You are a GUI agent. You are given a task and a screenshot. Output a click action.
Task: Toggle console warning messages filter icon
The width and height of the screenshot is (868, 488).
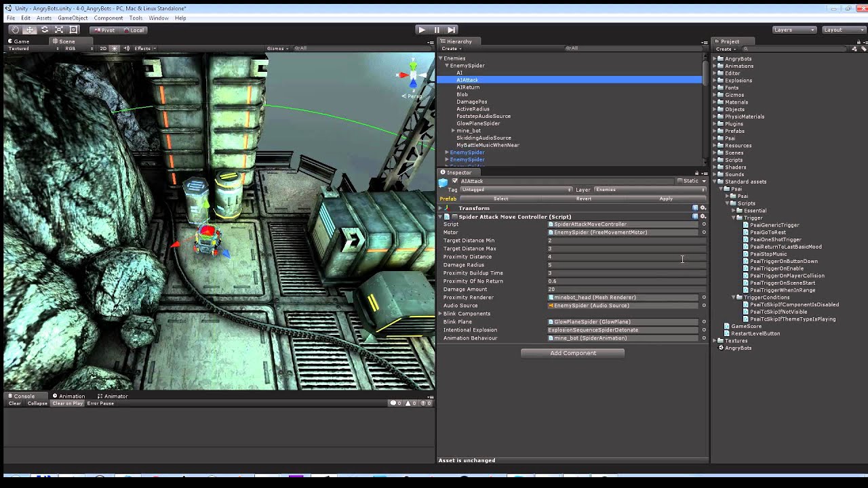[x=411, y=403]
